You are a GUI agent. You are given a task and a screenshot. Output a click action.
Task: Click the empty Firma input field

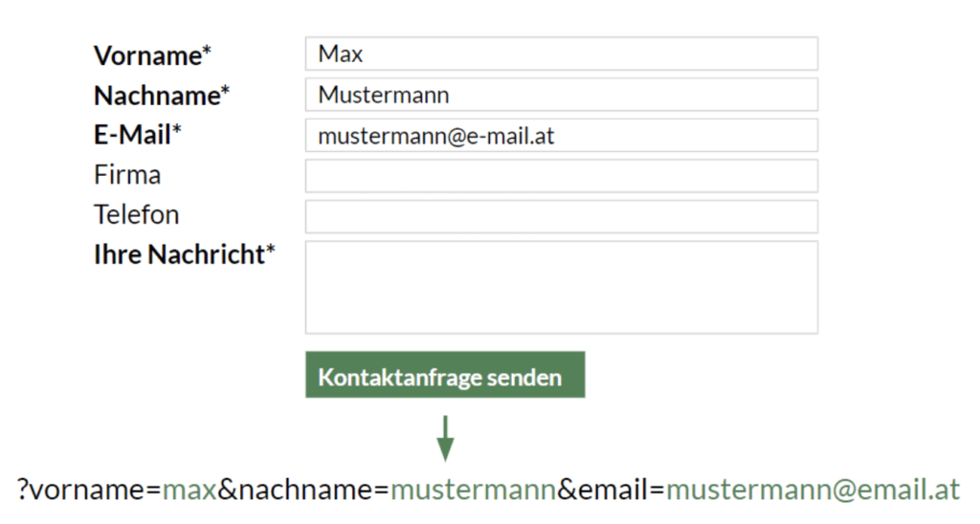tap(561, 176)
